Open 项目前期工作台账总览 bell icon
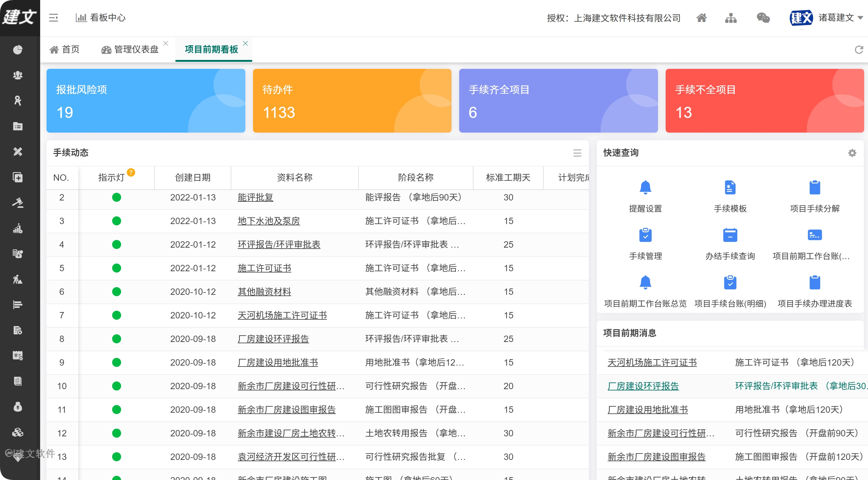 tap(645, 282)
